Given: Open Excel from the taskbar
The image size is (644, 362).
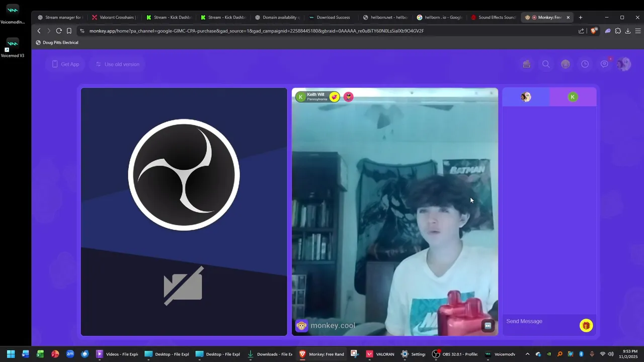Looking at the screenshot, I should 40,354.
